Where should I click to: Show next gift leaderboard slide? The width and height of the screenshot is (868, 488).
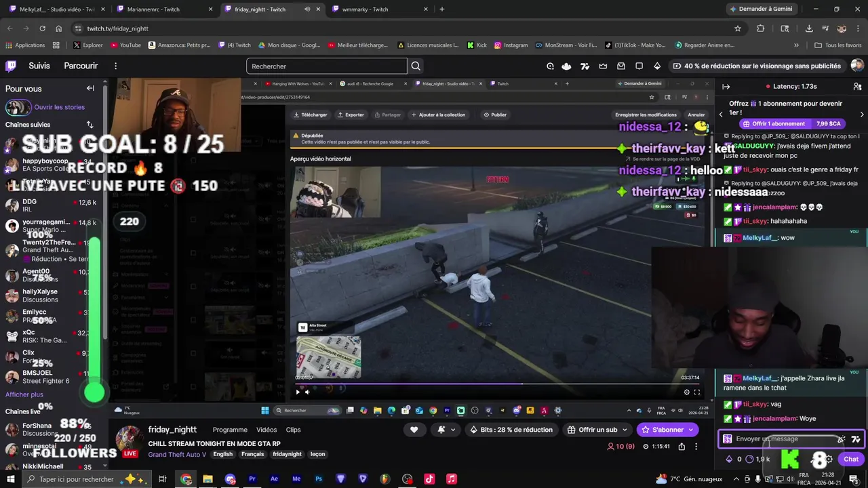click(862, 115)
